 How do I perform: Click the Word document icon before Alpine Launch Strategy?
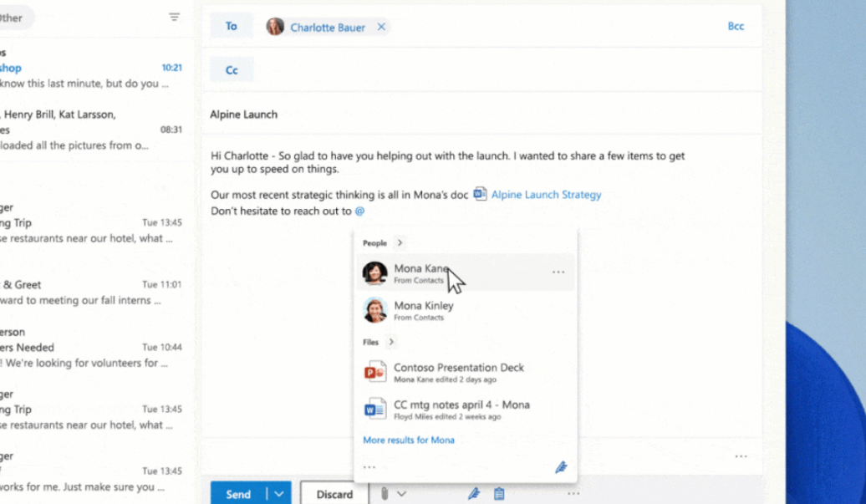480,194
